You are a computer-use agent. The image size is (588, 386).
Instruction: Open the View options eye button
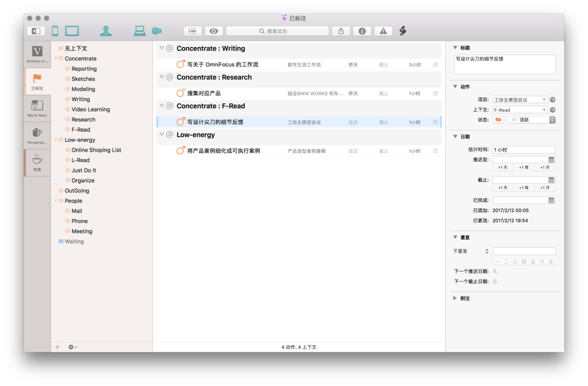pos(214,31)
